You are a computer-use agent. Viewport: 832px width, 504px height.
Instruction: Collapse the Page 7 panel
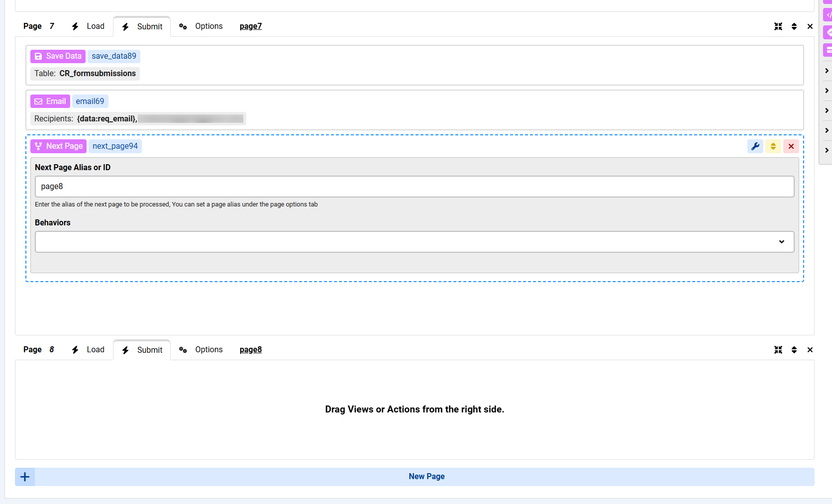(778, 26)
